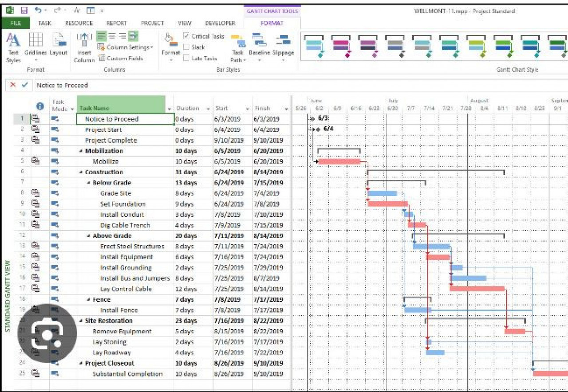Click indicator icon for Install Equipment row
568x392 pixels.
35,257
